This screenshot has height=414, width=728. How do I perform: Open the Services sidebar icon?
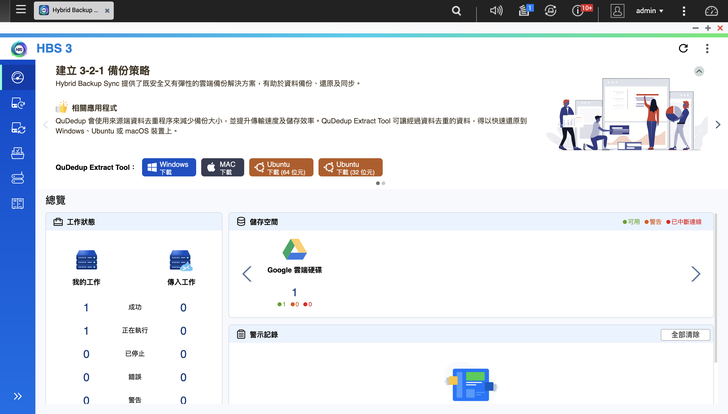click(18, 203)
